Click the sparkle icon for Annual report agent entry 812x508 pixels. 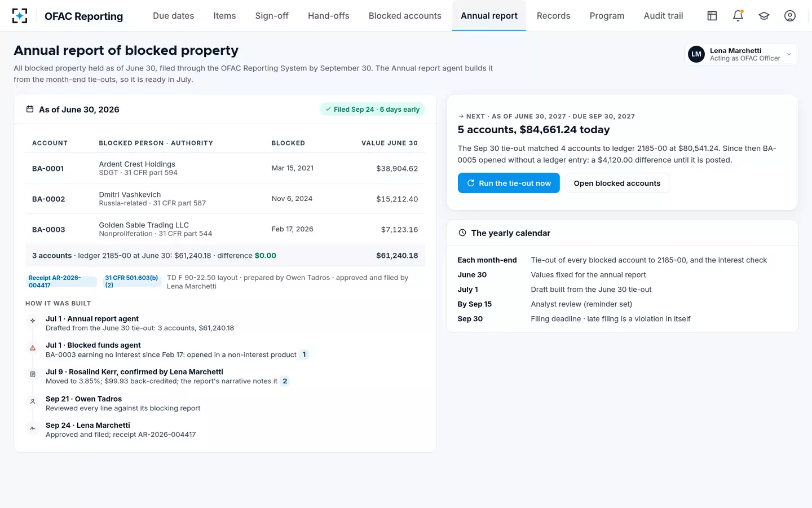coord(33,321)
